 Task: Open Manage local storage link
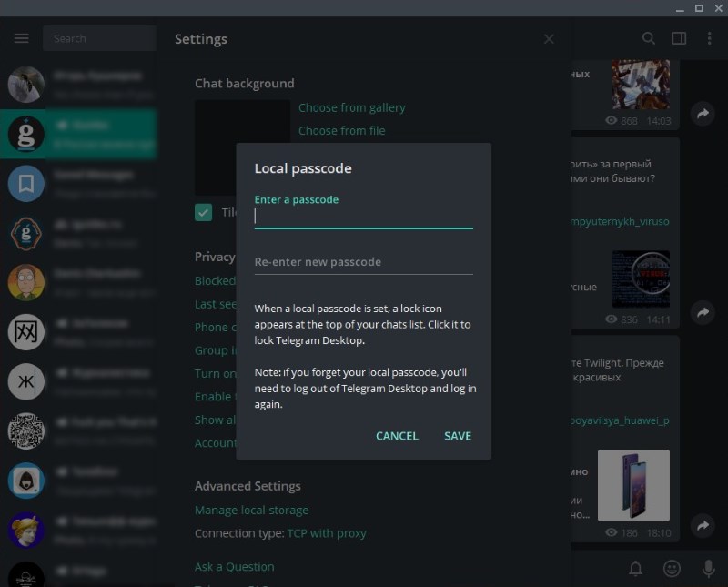[251, 510]
